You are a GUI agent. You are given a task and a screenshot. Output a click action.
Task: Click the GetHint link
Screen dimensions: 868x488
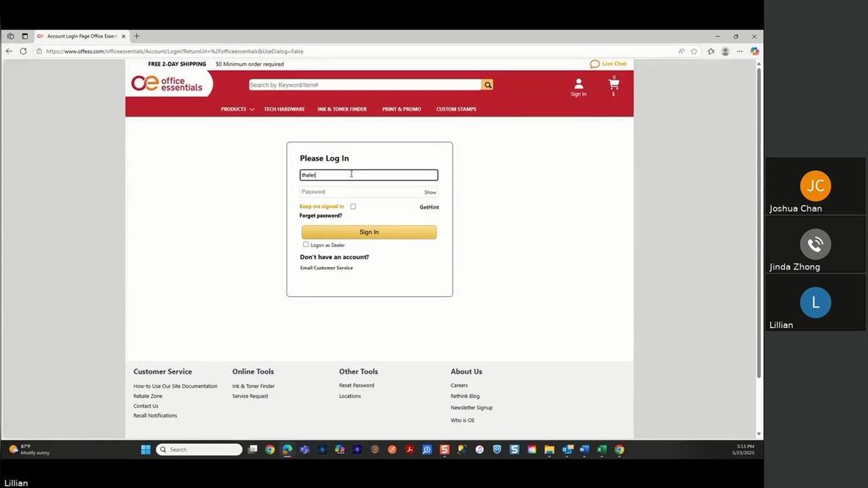click(429, 207)
